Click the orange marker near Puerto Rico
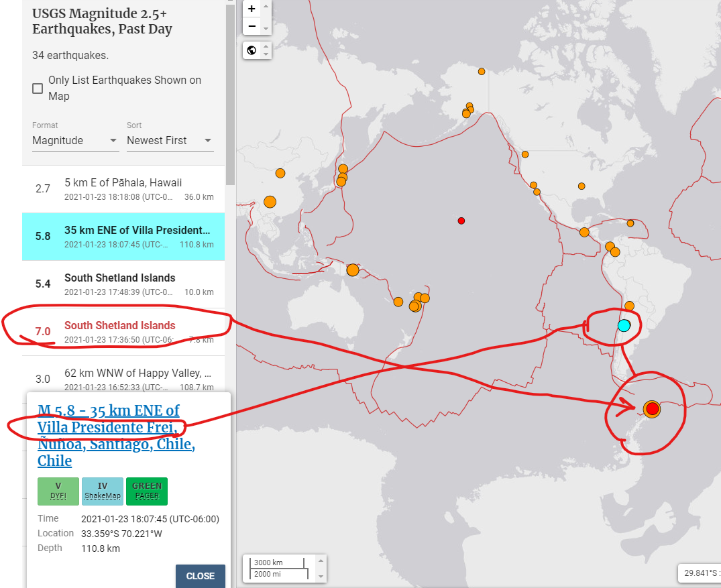The image size is (721, 588). 630,223
